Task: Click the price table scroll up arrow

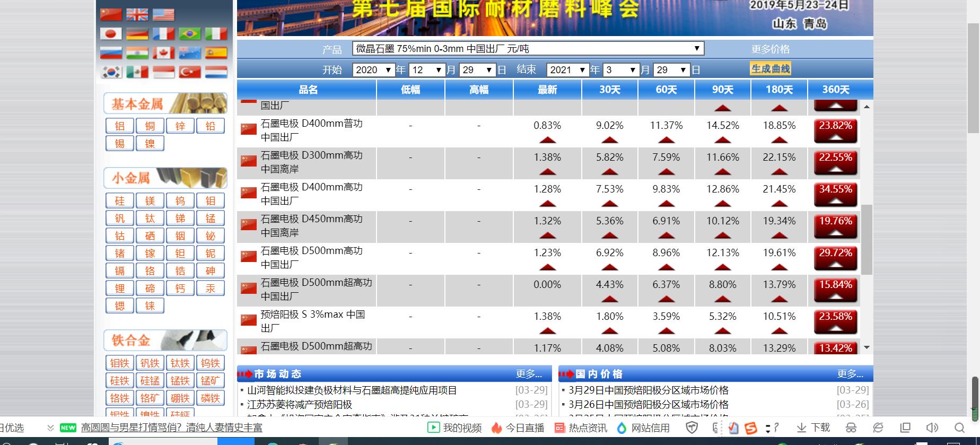Action: [x=867, y=107]
